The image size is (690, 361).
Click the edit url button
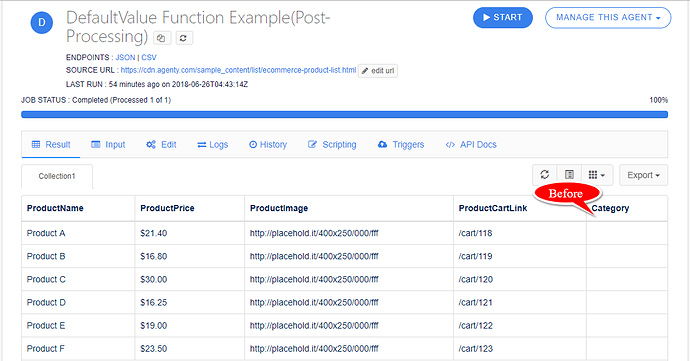378,70
